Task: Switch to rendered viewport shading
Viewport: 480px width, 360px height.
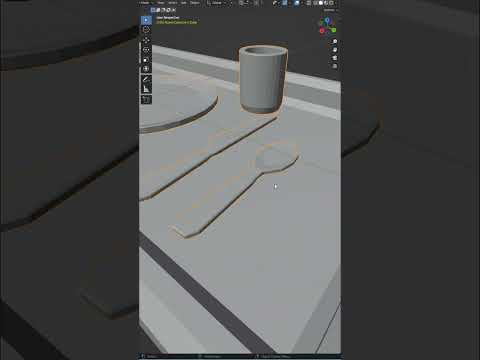Action: click(x=331, y=3)
